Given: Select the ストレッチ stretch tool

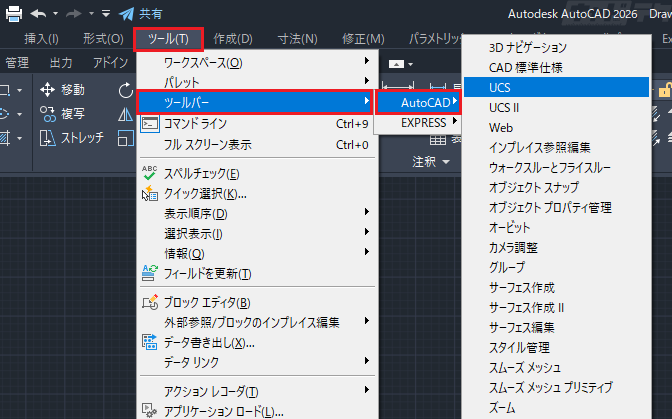Looking at the screenshot, I should click(72, 138).
